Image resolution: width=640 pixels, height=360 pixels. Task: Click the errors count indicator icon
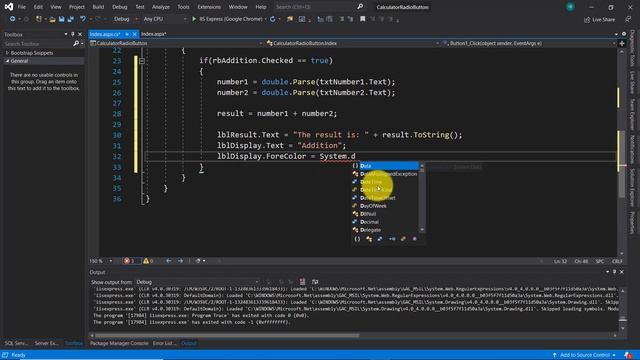coord(129,261)
